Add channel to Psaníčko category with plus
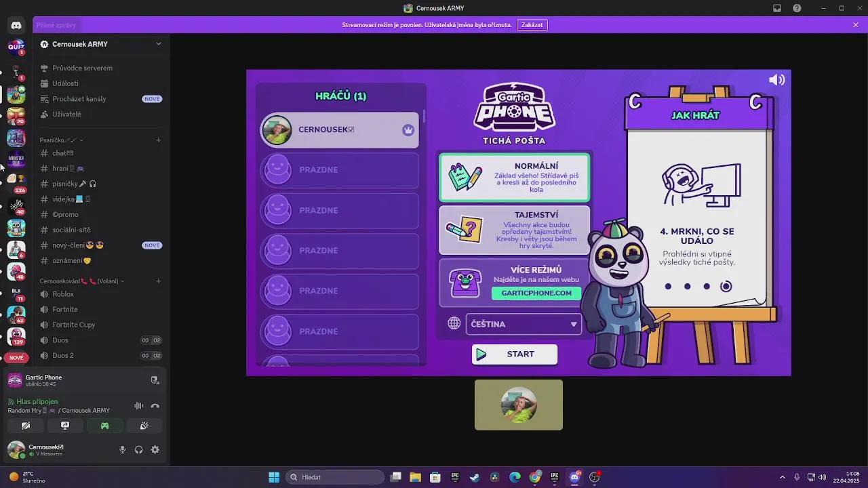 pos(159,140)
